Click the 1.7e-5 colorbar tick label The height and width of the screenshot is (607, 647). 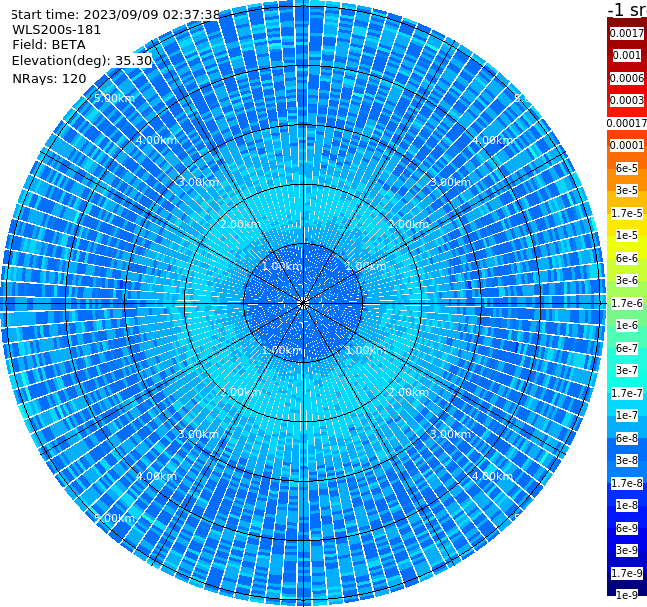(x=627, y=213)
